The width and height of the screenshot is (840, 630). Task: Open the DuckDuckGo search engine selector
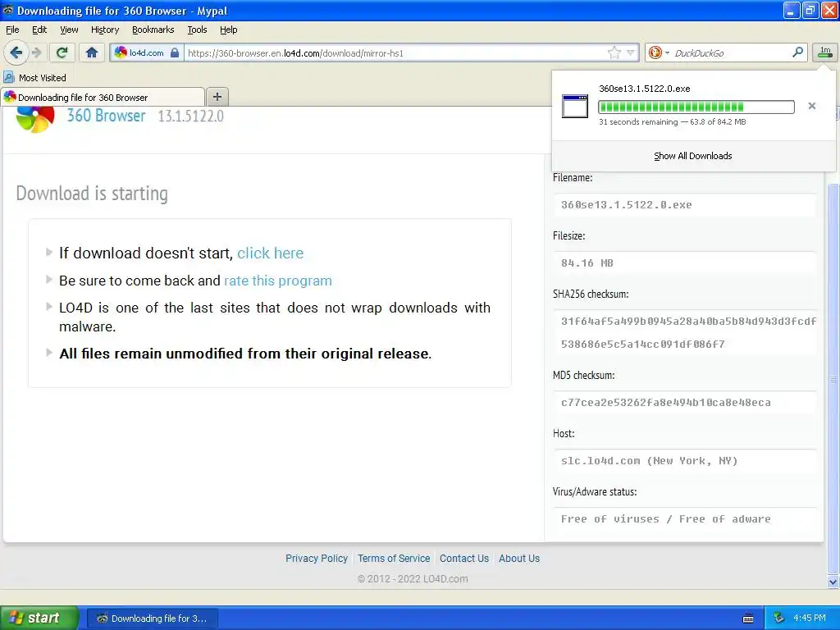(659, 52)
